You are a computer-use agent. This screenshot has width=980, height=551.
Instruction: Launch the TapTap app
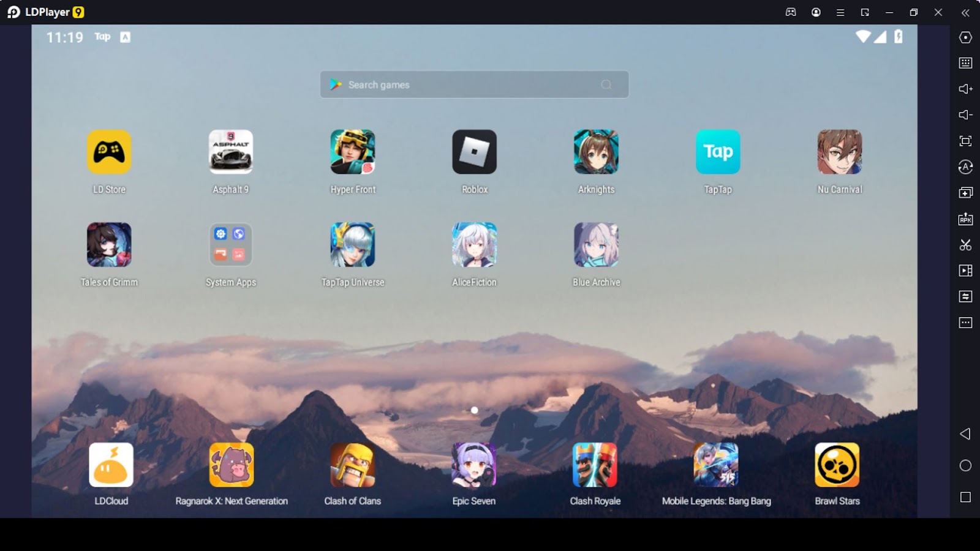(x=718, y=152)
